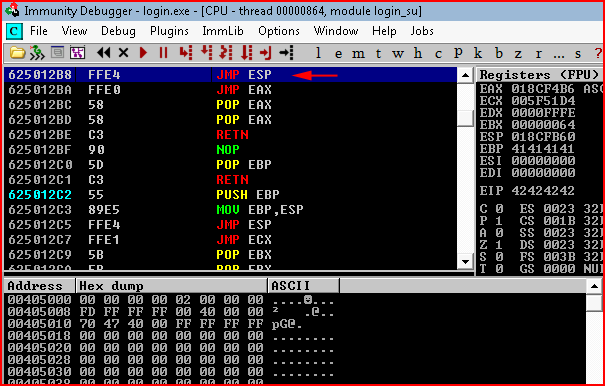This screenshot has height=386, width=605.
Task: Click the Address column header
Action: coord(39,286)
